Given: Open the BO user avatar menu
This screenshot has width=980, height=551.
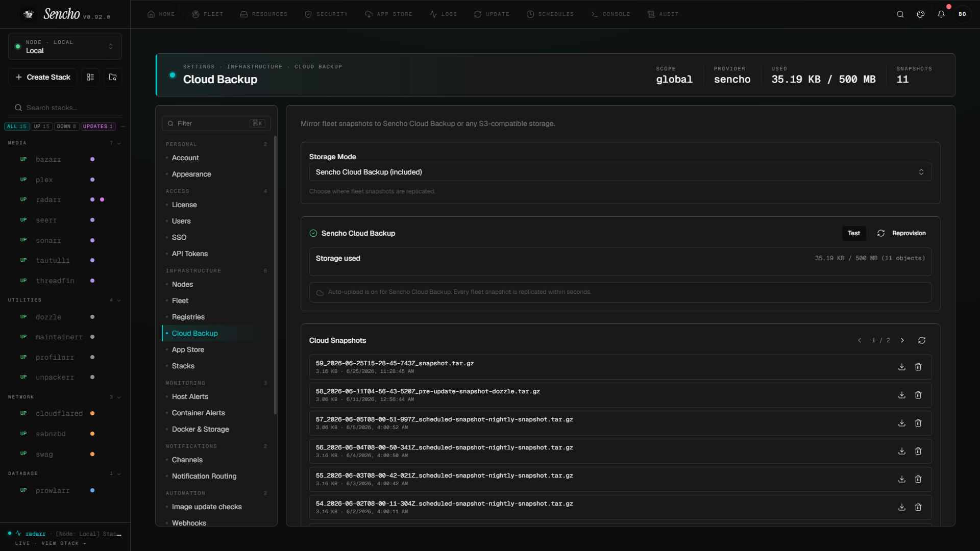Looking at the screenshot, I should (x=962, y=14).
